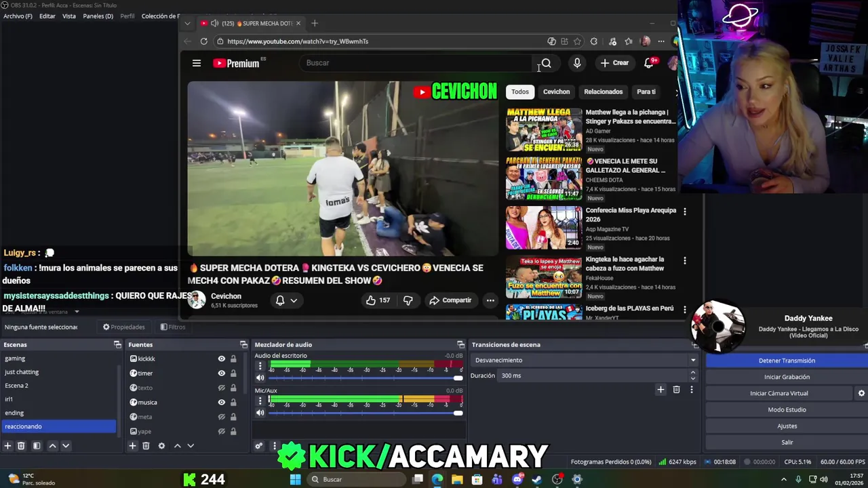Open Paneles menu in OBS
Screen dimensions: 868x488
pos(98,16)
